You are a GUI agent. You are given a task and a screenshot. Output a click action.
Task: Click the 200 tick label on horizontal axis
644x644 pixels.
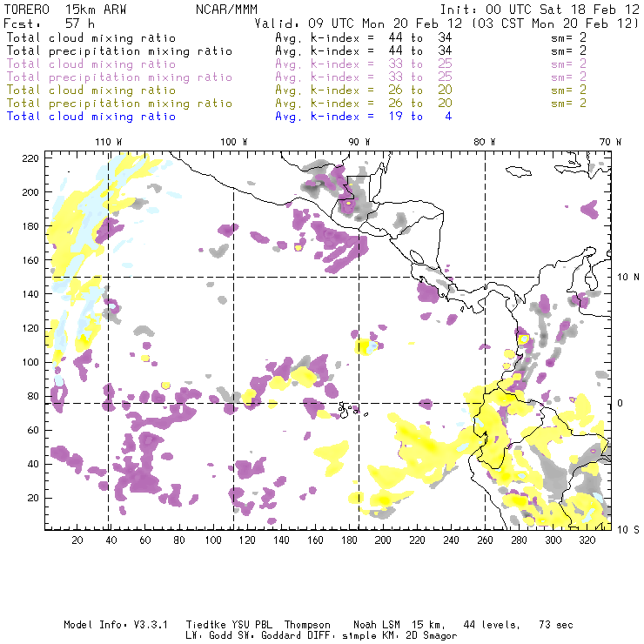pos(383,540)
